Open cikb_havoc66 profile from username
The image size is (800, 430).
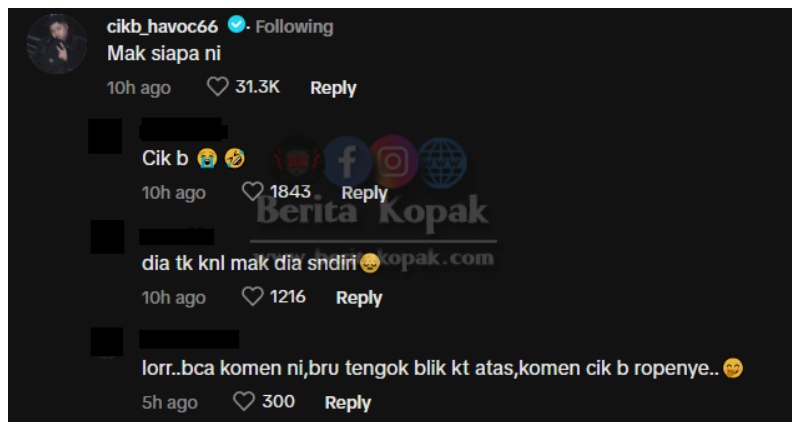click(162, 26)
